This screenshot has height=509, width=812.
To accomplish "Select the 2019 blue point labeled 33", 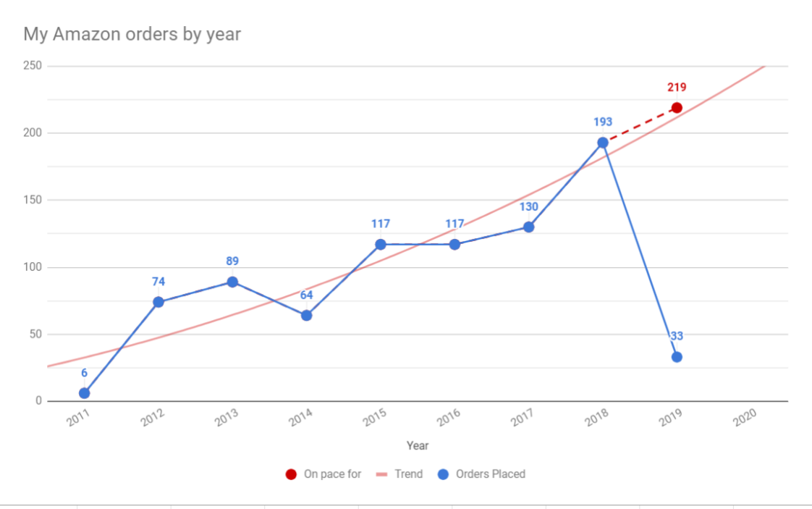I will point(677,357).
